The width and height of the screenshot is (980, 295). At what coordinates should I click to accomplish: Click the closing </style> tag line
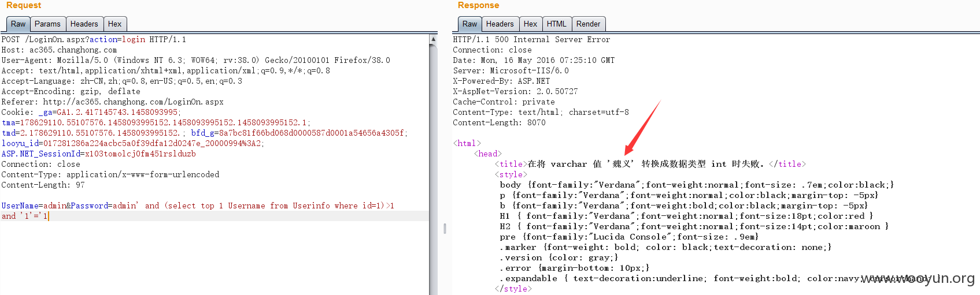point(513,289)
